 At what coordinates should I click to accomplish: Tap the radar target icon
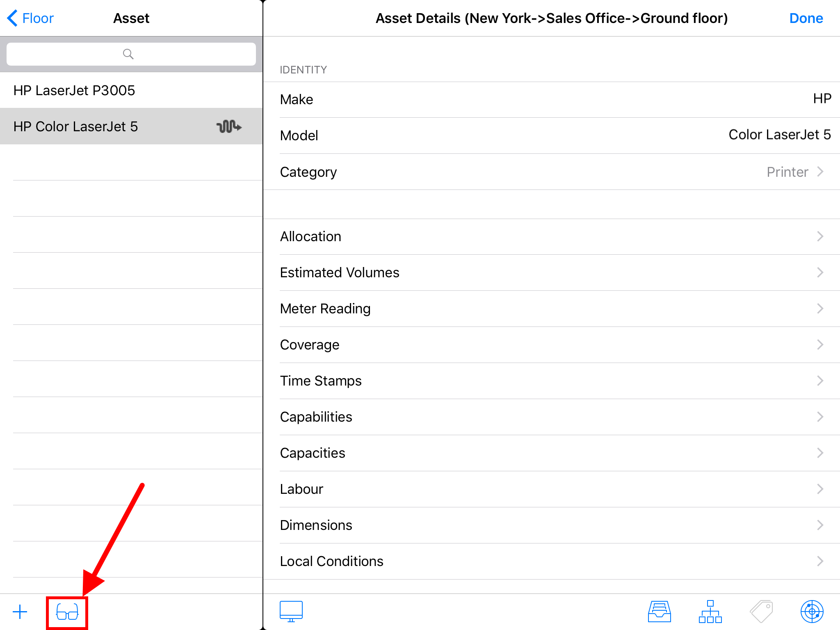[812, 612]
